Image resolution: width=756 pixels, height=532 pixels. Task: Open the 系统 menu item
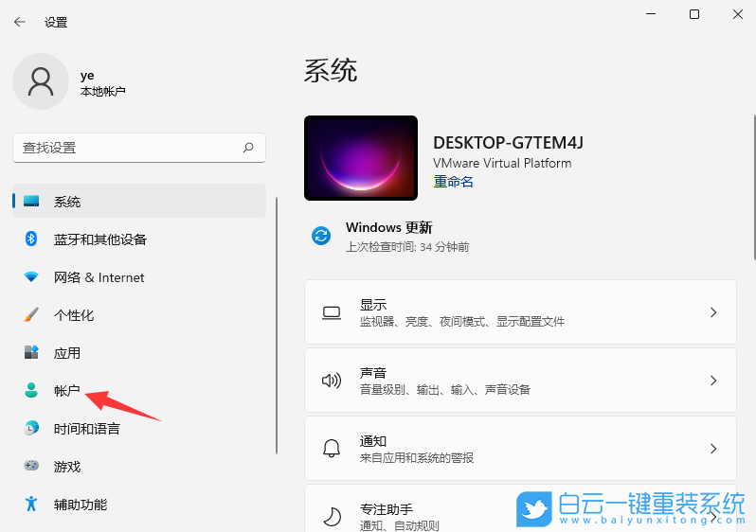(139, 201)
